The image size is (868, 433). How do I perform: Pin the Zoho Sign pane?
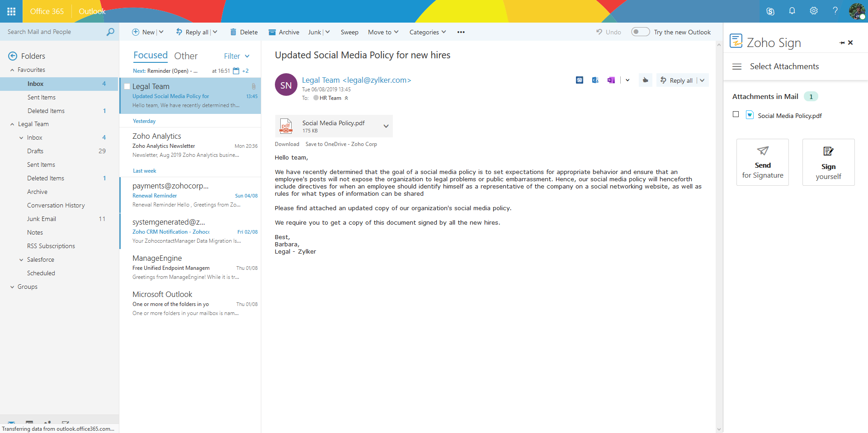(x=842, y=42)
